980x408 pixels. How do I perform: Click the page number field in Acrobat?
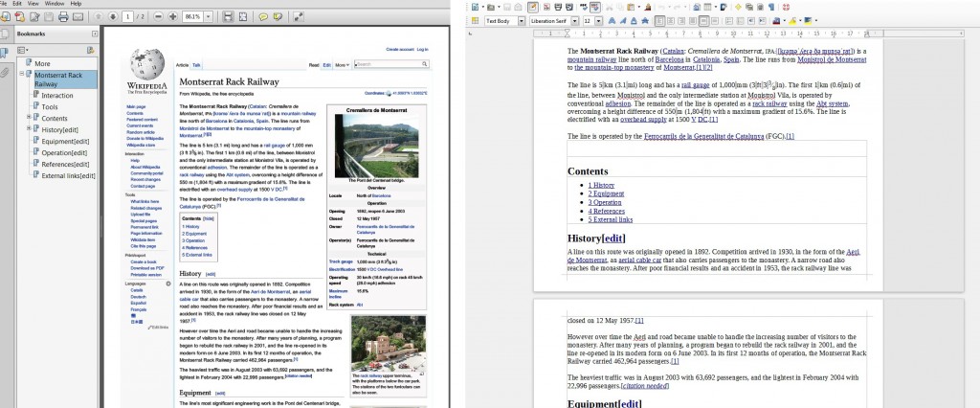point(127,16)
